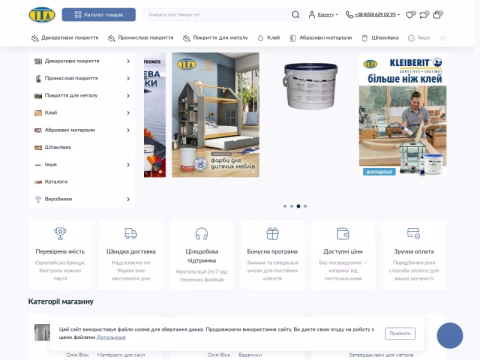Open the round blue chat widget button
The width and height of the screenshot is (480, 360).
tap(450, 336)
